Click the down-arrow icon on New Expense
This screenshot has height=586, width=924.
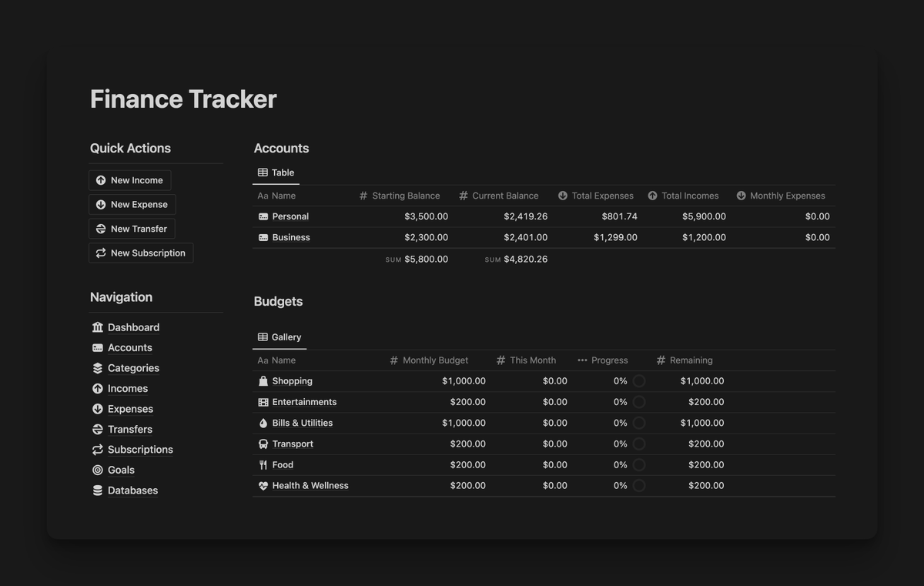101,204
